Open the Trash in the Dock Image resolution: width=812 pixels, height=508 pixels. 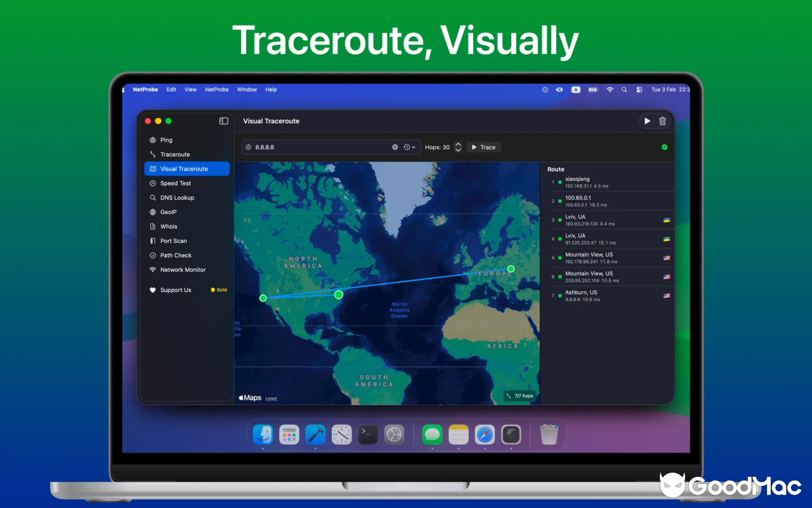(549, 434)
